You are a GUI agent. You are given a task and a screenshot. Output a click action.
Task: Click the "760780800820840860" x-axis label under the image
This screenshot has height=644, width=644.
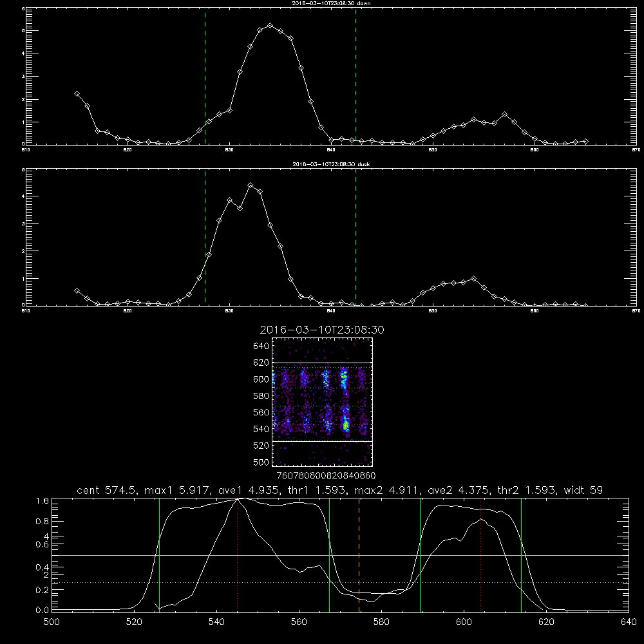(327, 475)
